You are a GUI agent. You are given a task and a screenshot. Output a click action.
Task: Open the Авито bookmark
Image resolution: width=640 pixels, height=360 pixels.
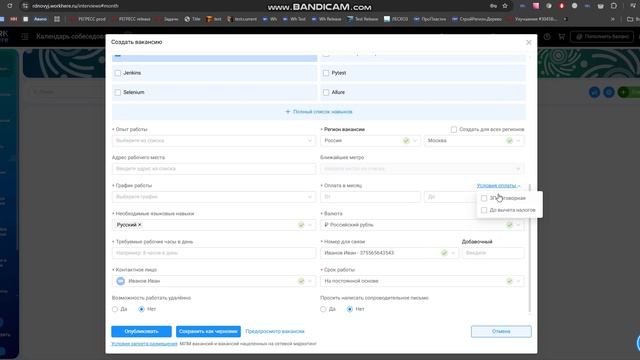click(x=40, y=19)
